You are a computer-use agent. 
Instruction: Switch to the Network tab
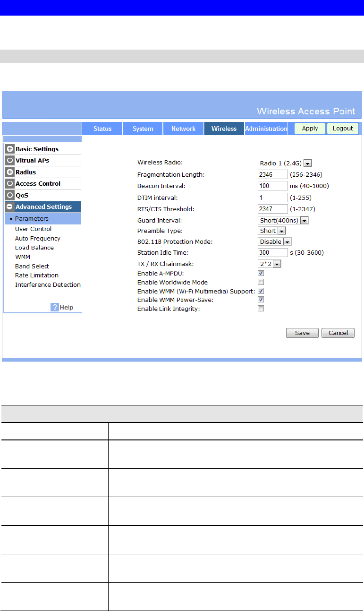tap(184, 129)
